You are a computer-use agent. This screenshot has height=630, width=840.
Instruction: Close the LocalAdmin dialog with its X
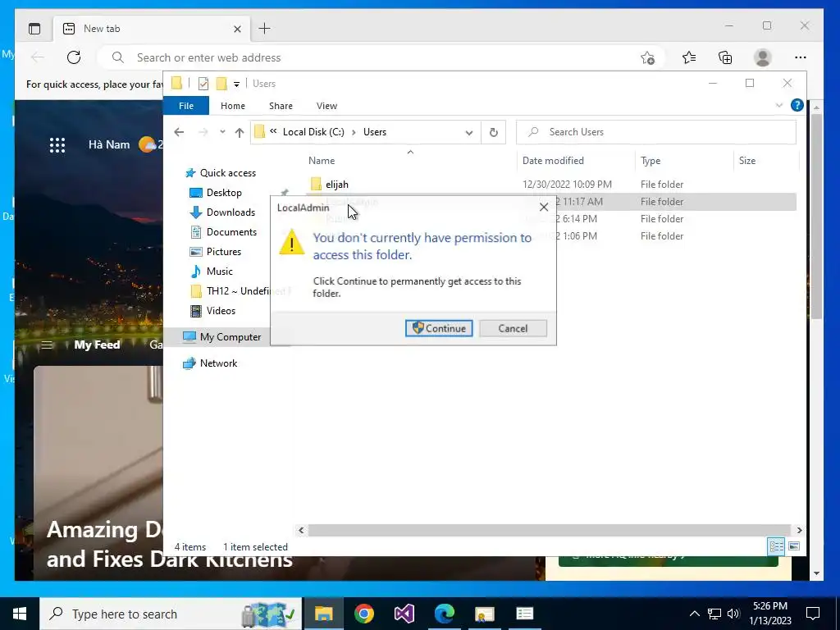[x=544, y=207]
